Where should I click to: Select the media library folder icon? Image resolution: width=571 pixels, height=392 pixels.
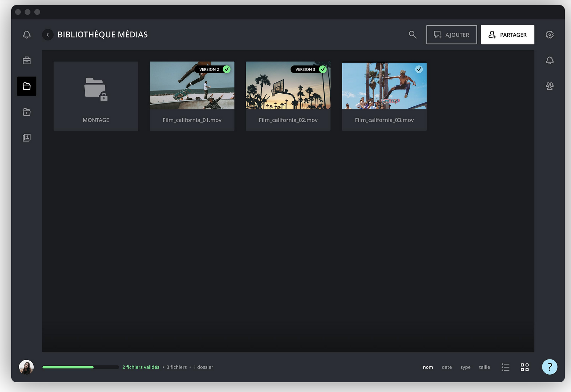[x=27, y=86]
